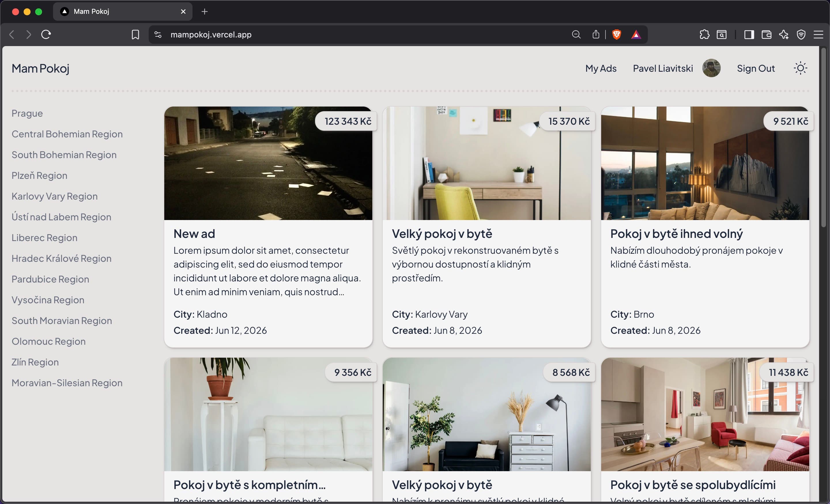Open the My Ads page

[x=601, y=68]
